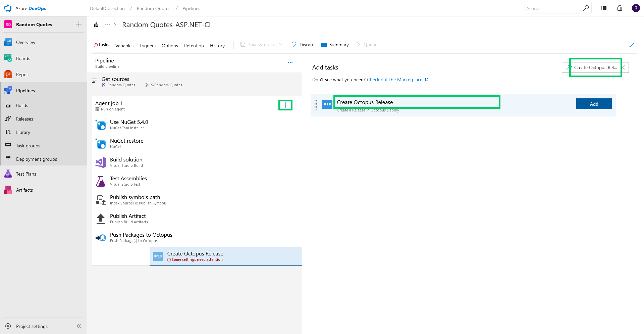Click the build pipeline icon in the page breadcrumb

[96, 25]
